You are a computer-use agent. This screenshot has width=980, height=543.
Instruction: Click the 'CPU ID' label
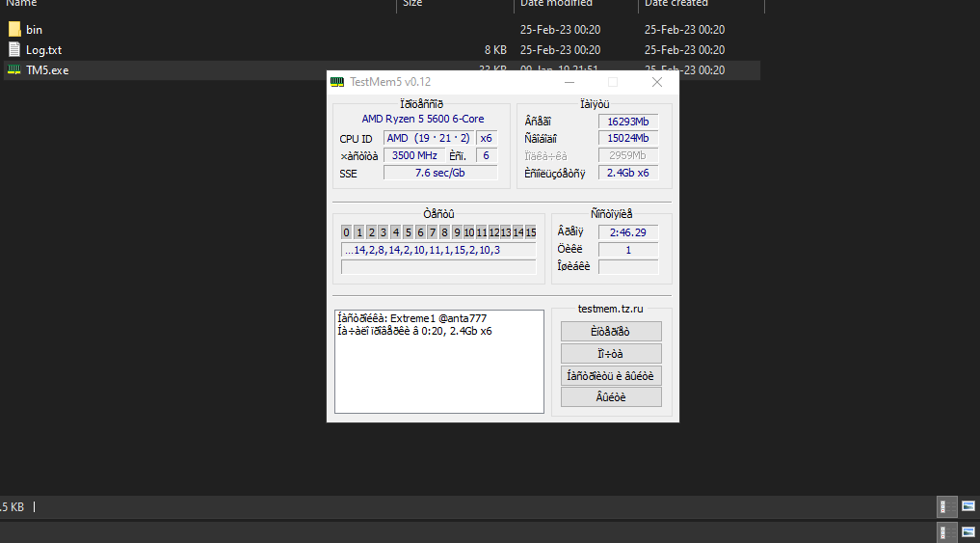coord(356,139)
